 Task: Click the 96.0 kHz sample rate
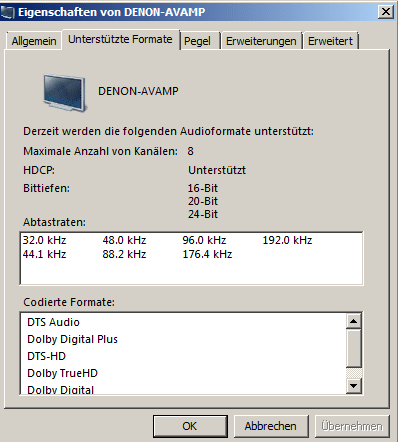pyautogui.click(x=204, y=240)
